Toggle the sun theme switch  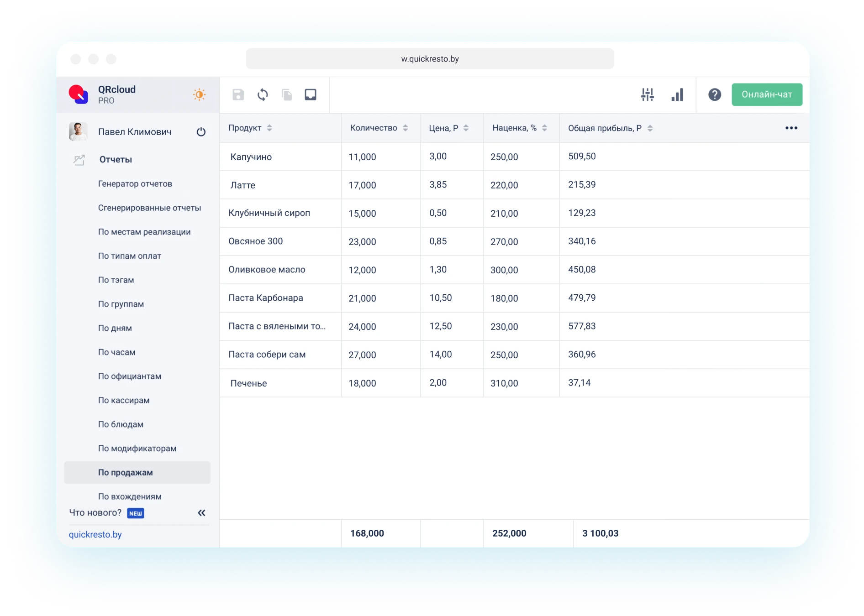[x=199, y=94]
